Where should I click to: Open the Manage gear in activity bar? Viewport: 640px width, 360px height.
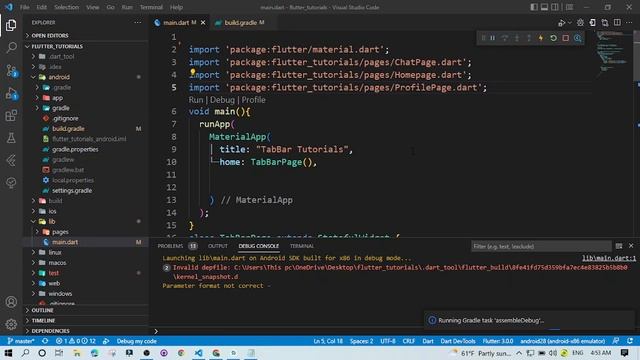click(x=11, y=324)
